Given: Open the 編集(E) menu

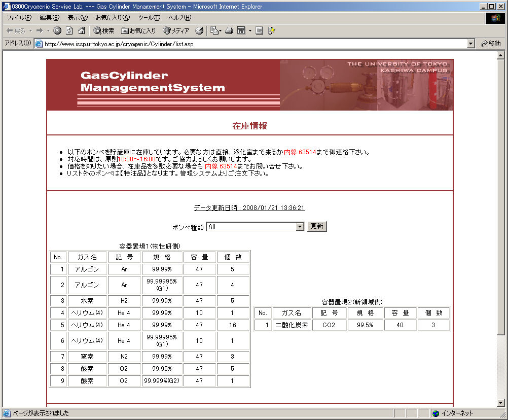Looking at the screenshot, I should [x=49, y=17].
